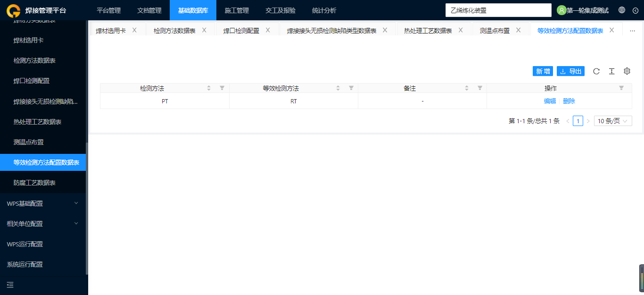Sort by 检测方法 column
The image size is (644, 295).
pyautogui.click(x=209, y=88)
